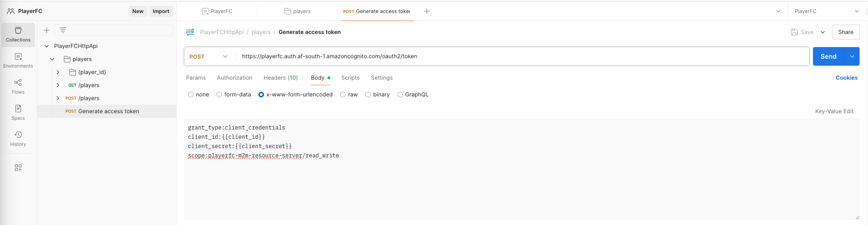The image size is (868, 225).
Task: Click the PlayerFCHttpApi collection name
Action: [x=76, y=46]
